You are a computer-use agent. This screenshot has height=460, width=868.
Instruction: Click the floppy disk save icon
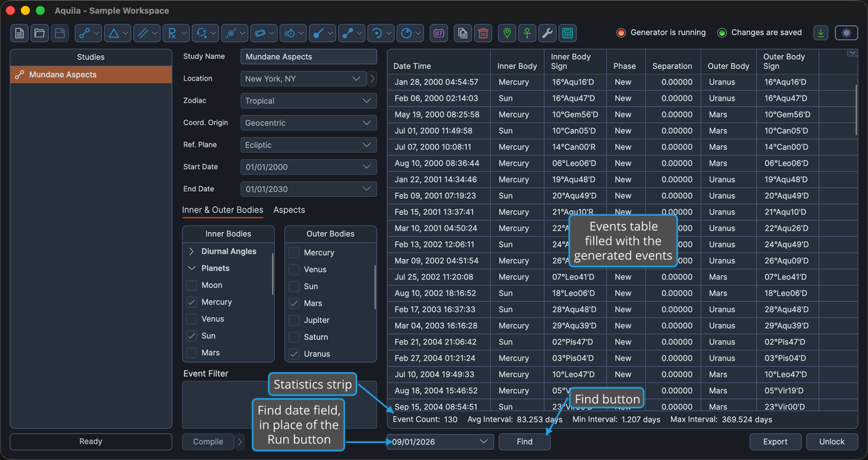coord(60,33)
